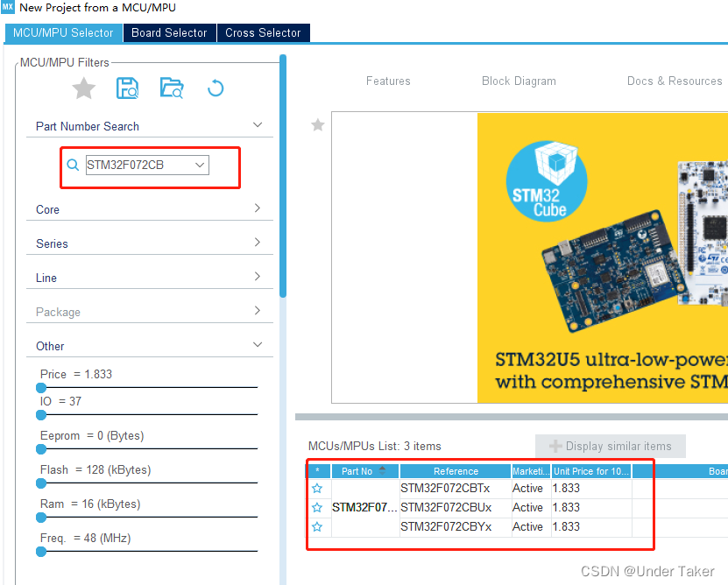Click the Flash slider handle
This screenshot has width=728, height=585.
click(x=41, y=483)
